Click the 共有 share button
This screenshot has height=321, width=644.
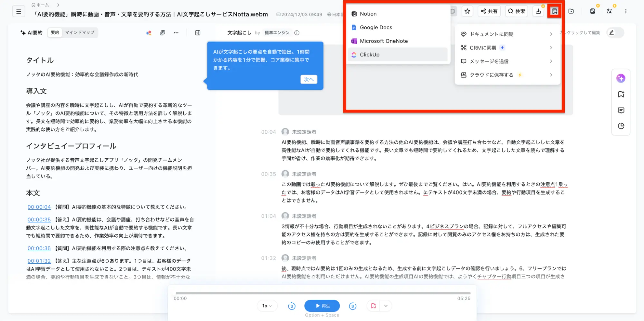(489, 11)
